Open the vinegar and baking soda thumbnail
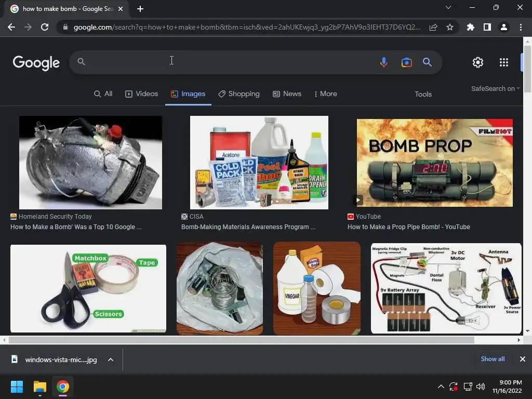 point(317,288)
